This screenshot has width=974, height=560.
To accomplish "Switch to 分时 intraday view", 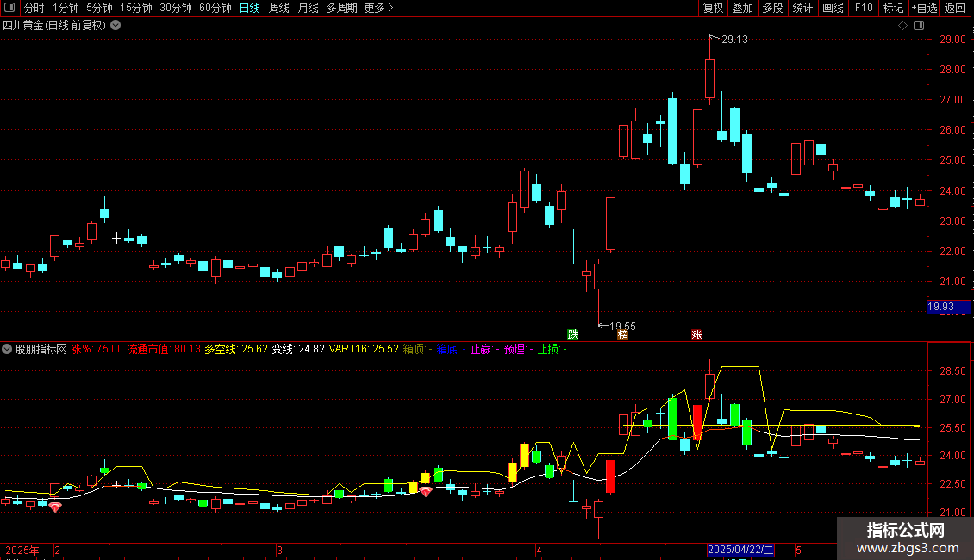I will click(34, 8).
